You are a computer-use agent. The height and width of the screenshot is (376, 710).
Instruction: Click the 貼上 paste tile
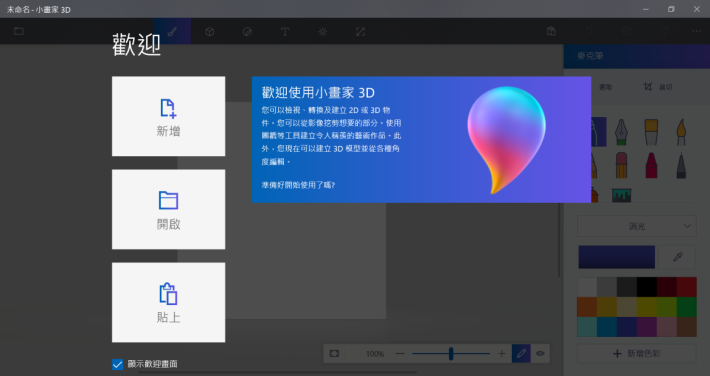[x=168, y=302]
